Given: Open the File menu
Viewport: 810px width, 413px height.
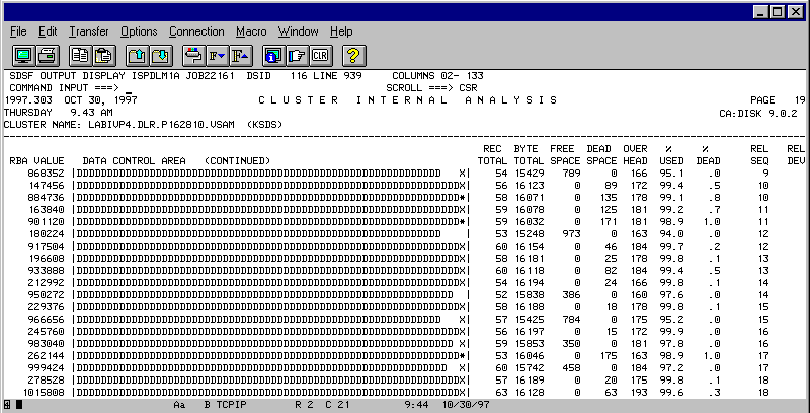Looking at the screenshot, I should click(18, 32).
